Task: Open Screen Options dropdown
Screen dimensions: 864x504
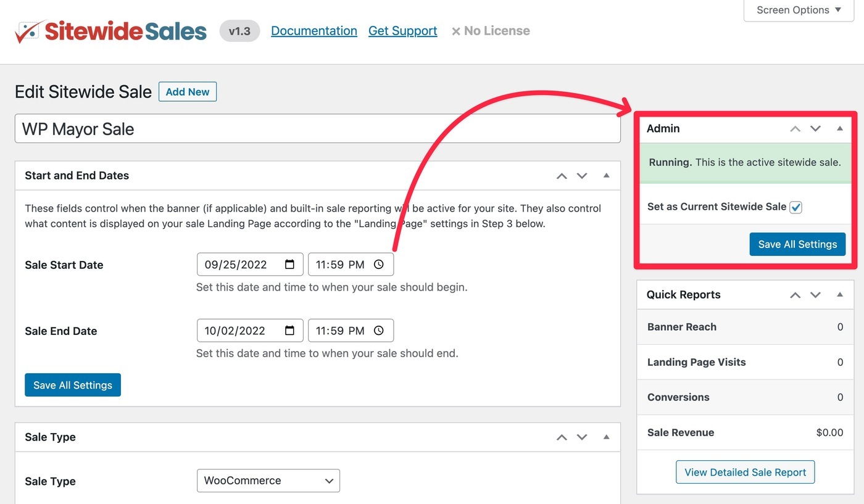Action: point(799,10)
